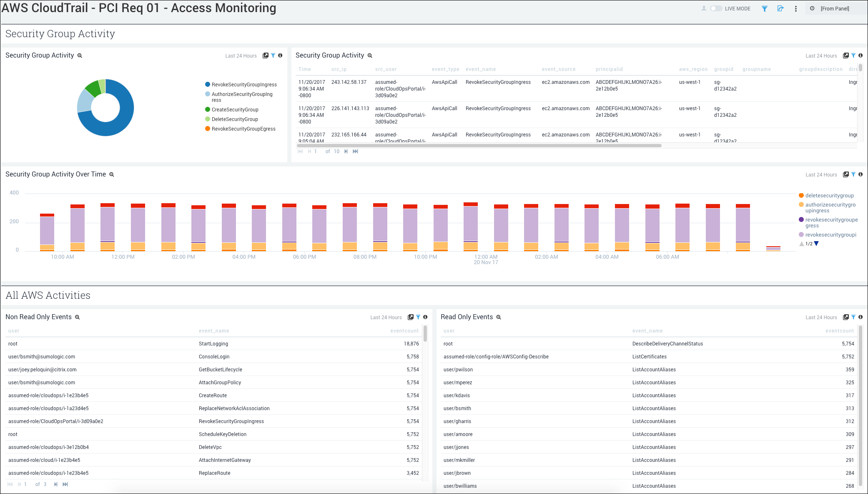Toggle LIVE MODE on

tap(715, 8)
